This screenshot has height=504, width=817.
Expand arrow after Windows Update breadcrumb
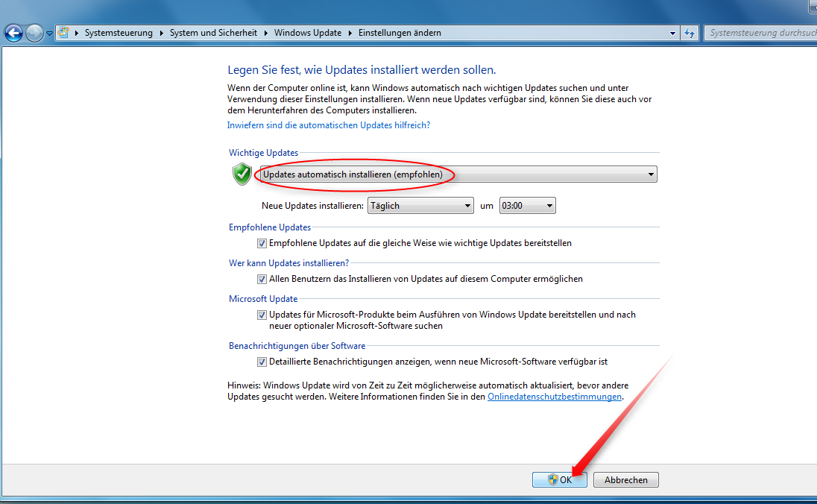click(350, 33)
